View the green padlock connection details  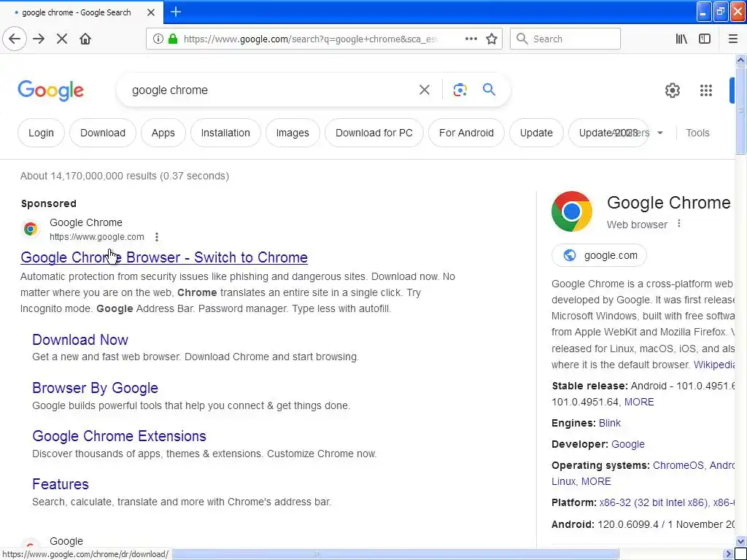coord(173,39)
